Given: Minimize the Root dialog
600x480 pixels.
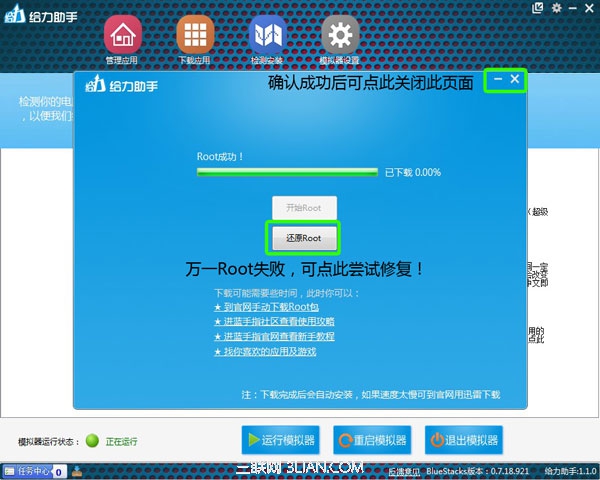Looking at the screenshot, I should coord(498,79).
